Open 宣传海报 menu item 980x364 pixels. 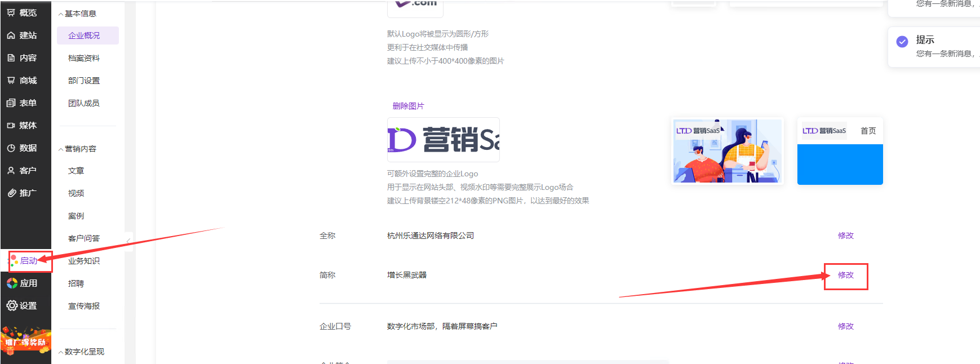84,306
